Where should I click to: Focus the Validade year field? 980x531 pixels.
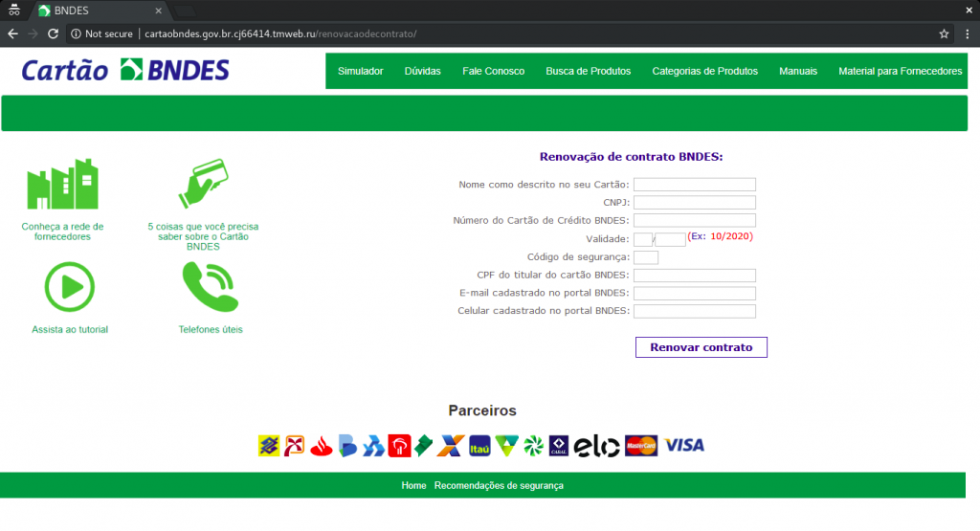point(670,239)
